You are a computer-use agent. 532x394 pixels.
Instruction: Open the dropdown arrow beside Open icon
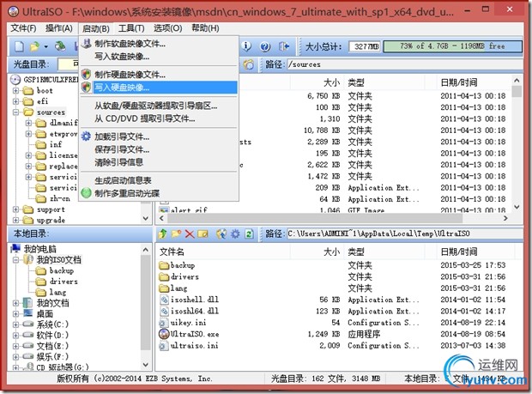(x=45, y=47)
